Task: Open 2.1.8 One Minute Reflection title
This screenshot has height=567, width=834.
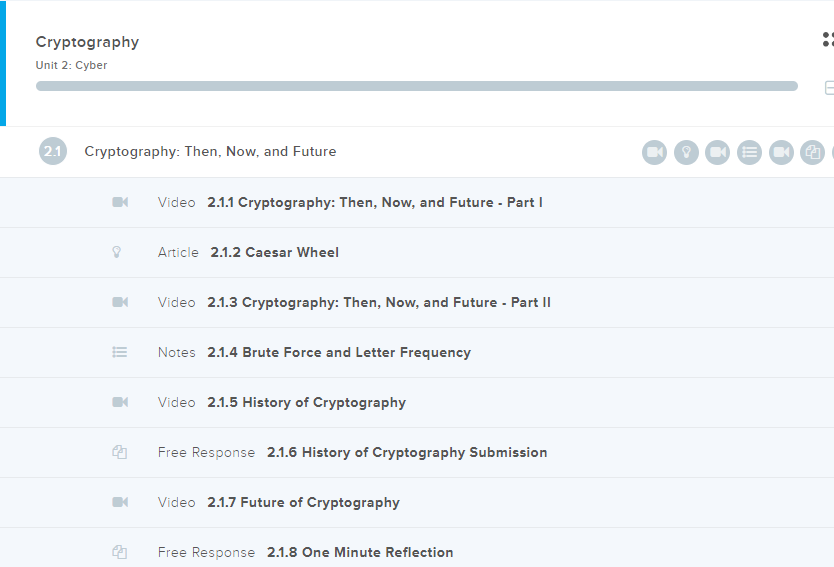Action: [360, 552]
